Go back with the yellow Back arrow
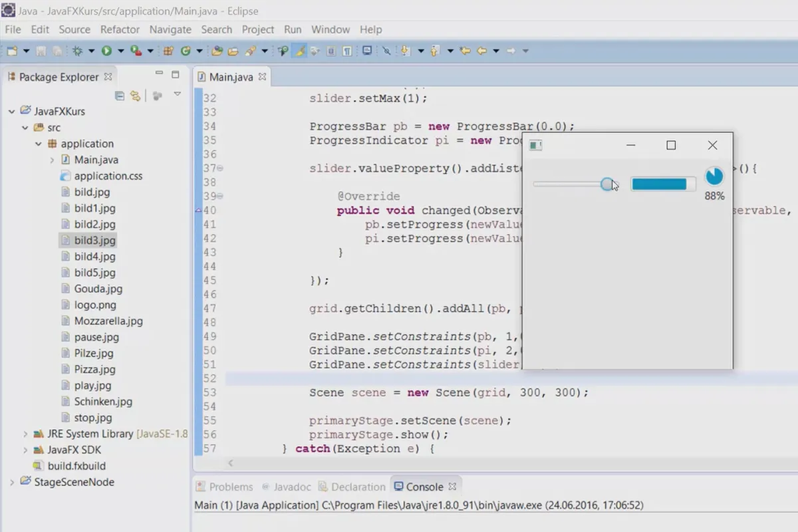The width and height of the screenshot is (798, 532). (x=481, y=51)
